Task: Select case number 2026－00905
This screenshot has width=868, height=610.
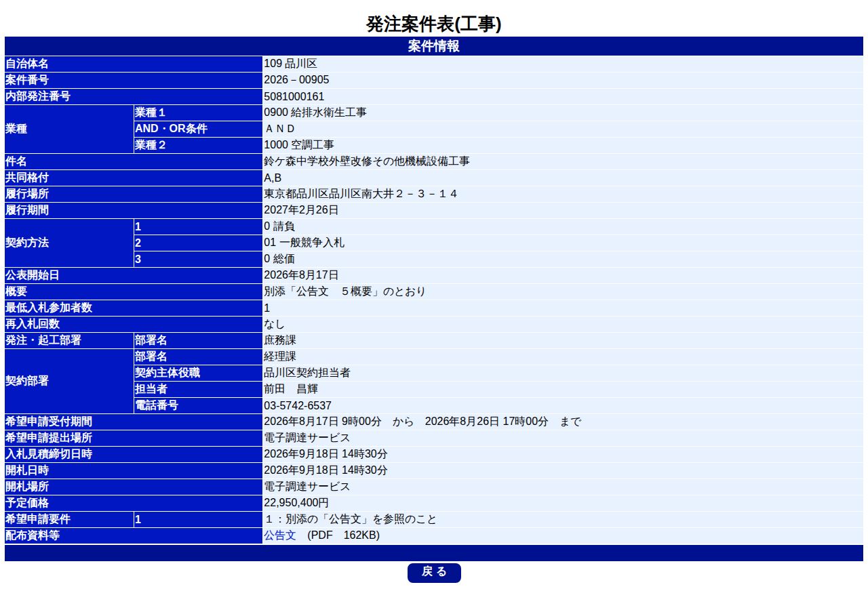Action: [296, 80]
